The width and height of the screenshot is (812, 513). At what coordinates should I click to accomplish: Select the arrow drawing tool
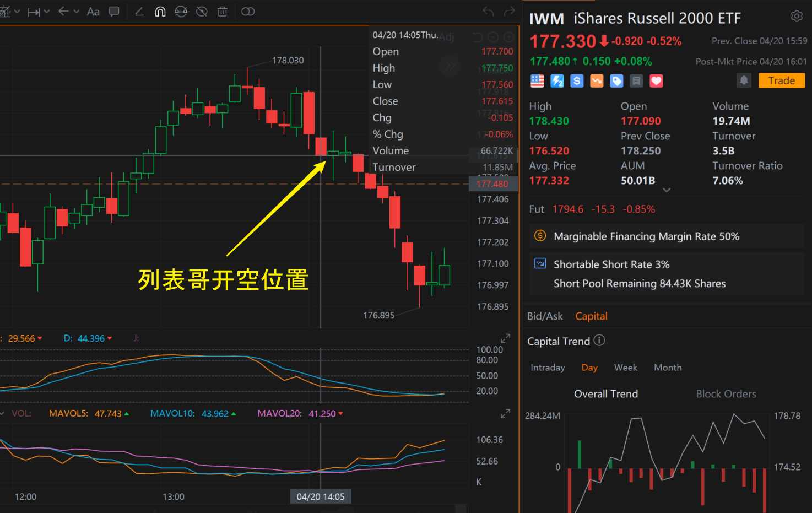[63, 12]
